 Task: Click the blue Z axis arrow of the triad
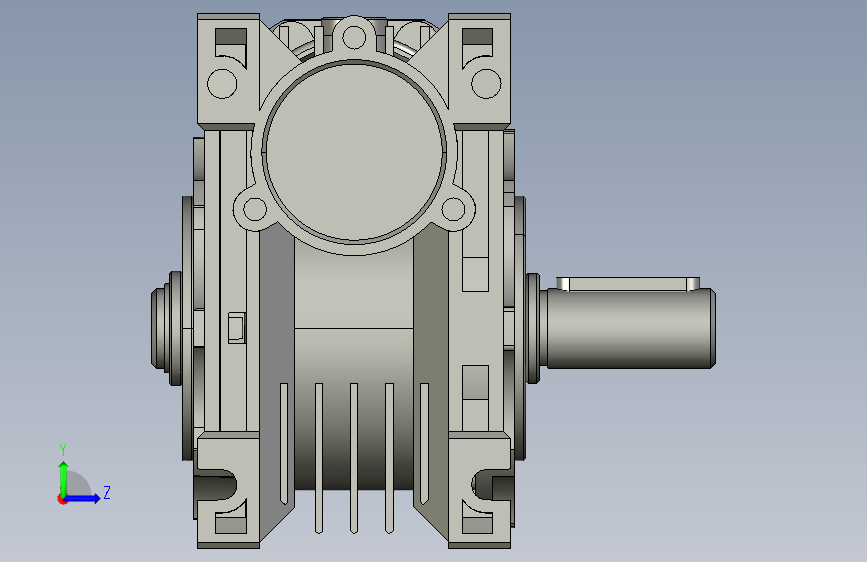pos(85,498)
